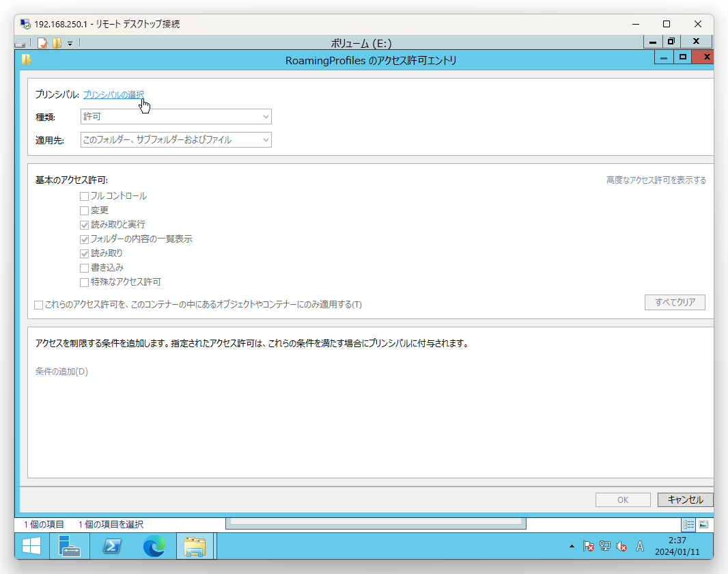Viewport: 728px width, 574px height.
Task: Open the 種類 dropdown showing 許可
Action: tap(176, 117)
